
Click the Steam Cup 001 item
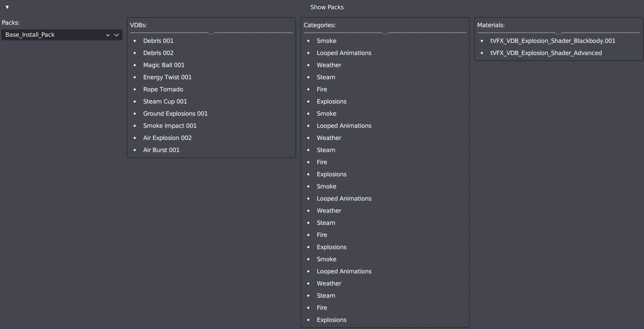click(x=165, y=101)
